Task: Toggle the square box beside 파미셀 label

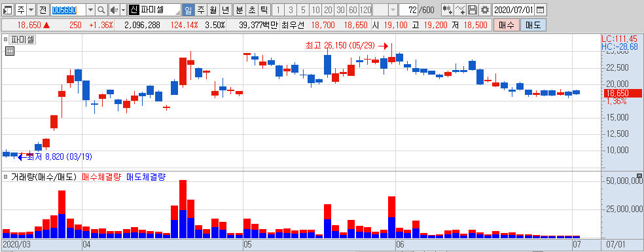Action: tap(6, 39)
